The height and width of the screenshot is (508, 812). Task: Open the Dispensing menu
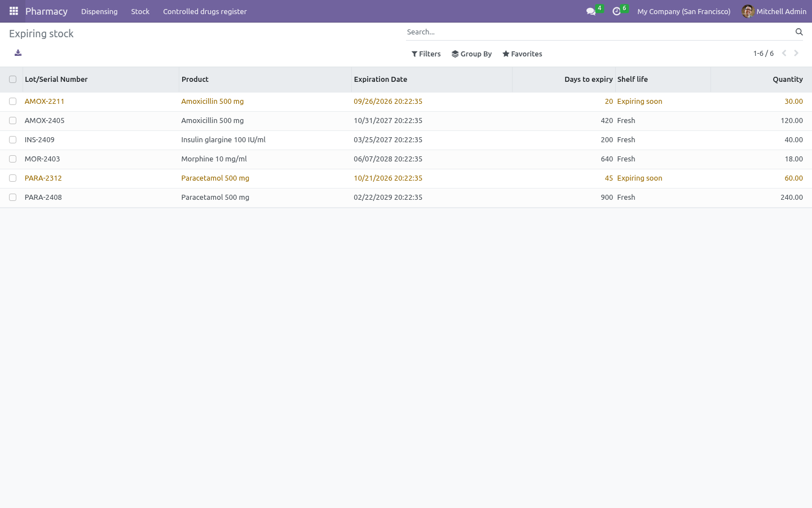99,11
